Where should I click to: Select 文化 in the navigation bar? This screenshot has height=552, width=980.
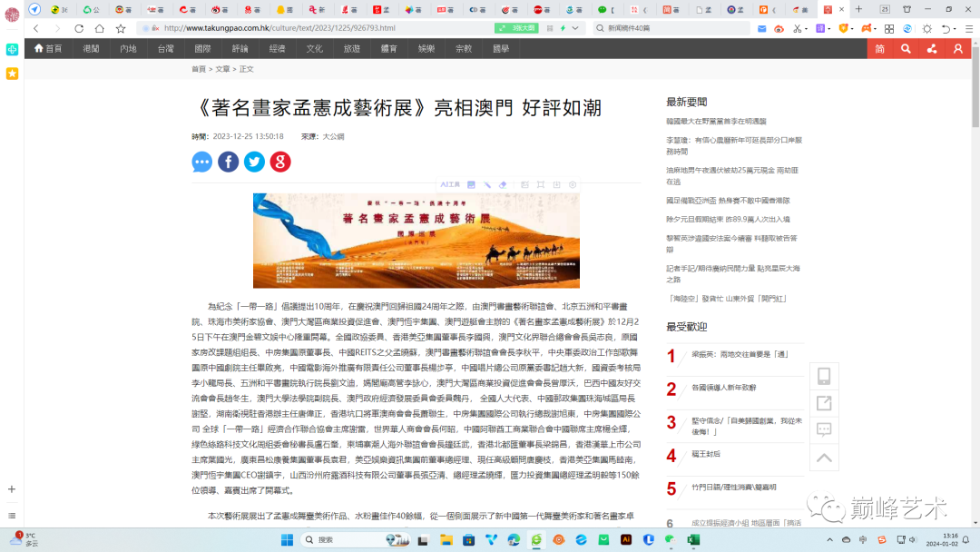pos(314,48)
